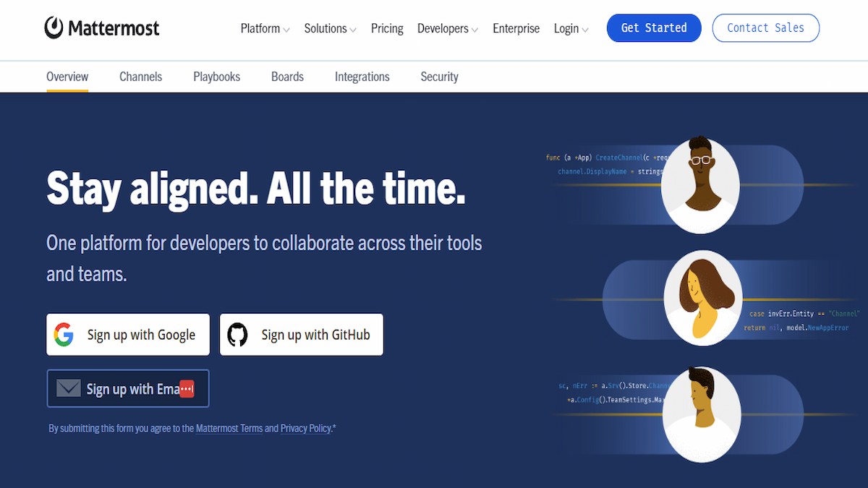Click the bottom avatar illustration
Image resolution: width=868 pixels, height=488 pixels.
702,414
